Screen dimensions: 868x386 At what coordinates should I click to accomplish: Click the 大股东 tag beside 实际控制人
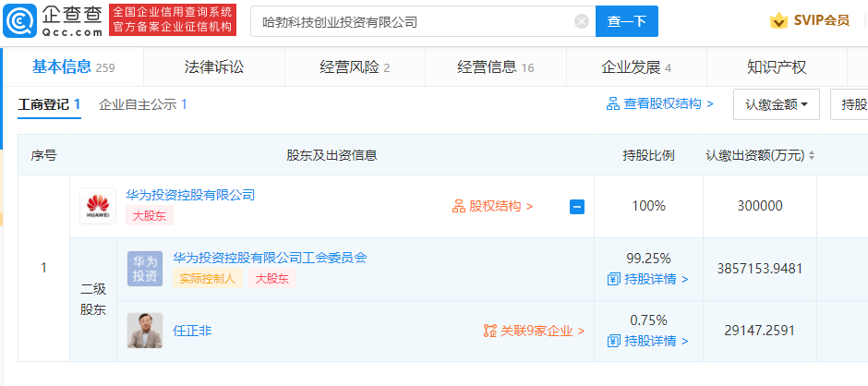pyautogui.click(x=271, y=279)
